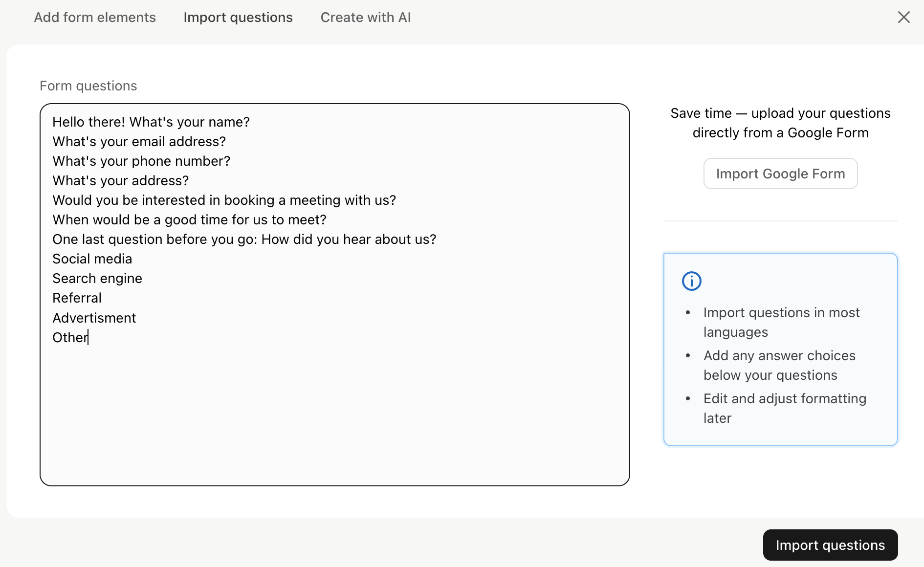Click the "Referral" answer choice line
Image resolution: width=924 pixels, height=567 pixels.
[x=77, y=298]
